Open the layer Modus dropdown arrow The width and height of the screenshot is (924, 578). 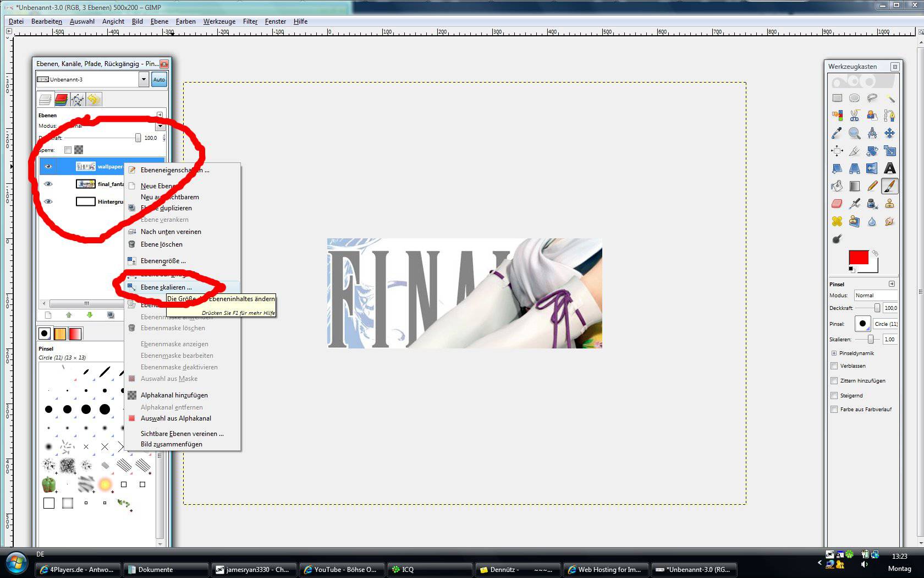[160, 126]
